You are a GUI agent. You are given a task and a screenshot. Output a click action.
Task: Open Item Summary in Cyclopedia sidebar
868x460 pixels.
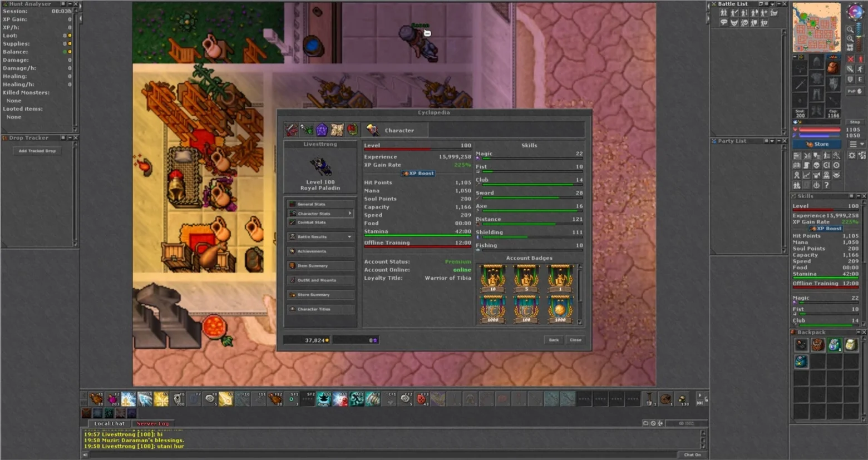[x=320, y=266]
